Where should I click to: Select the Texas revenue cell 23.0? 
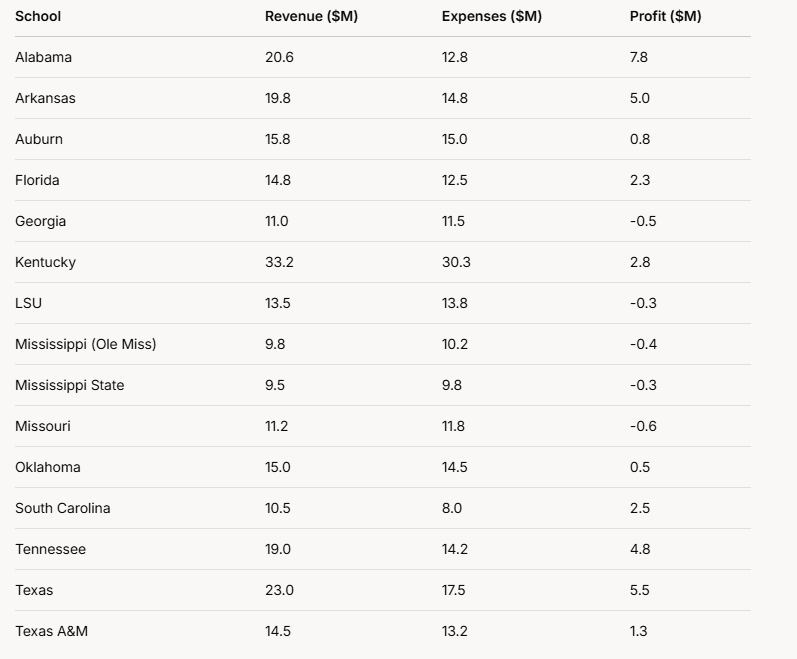[x=279, y=590]
